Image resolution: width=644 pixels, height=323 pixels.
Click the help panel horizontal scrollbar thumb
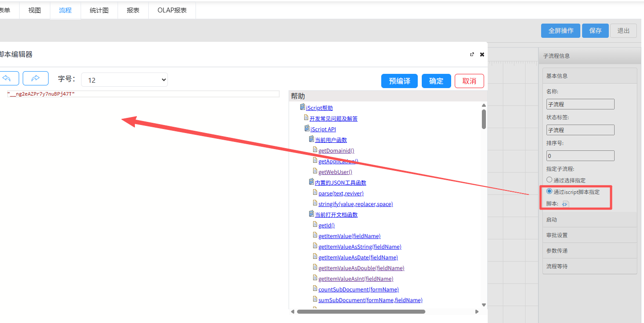point(361,311)
